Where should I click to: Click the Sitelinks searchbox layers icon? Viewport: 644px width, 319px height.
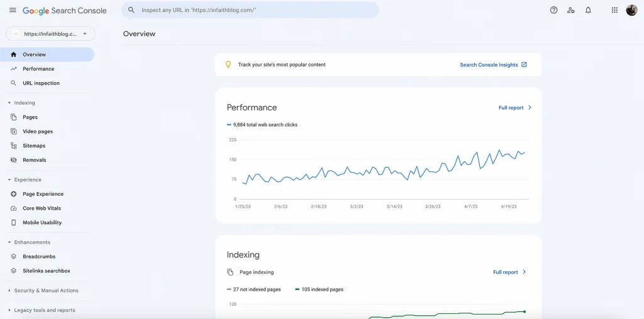[x=14, y=271]
